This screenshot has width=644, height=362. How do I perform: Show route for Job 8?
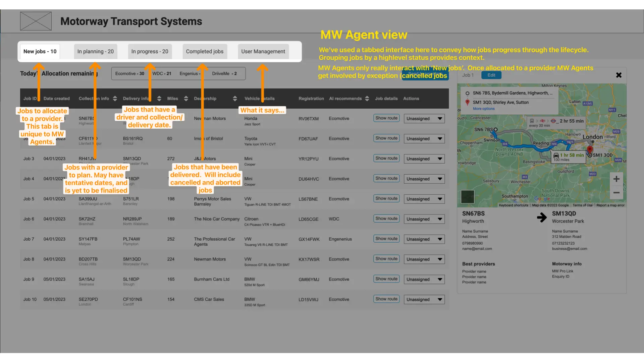(386, 259)
